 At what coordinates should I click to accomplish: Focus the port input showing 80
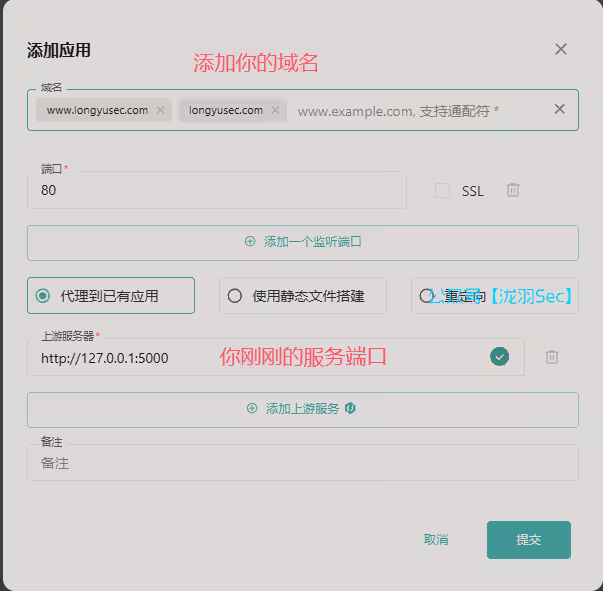(217, 190)
